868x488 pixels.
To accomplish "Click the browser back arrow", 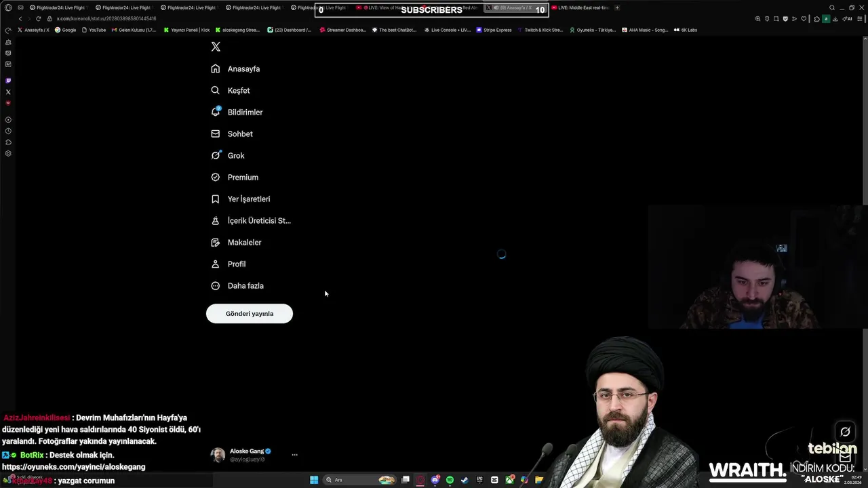I will (x=20, y=19).
